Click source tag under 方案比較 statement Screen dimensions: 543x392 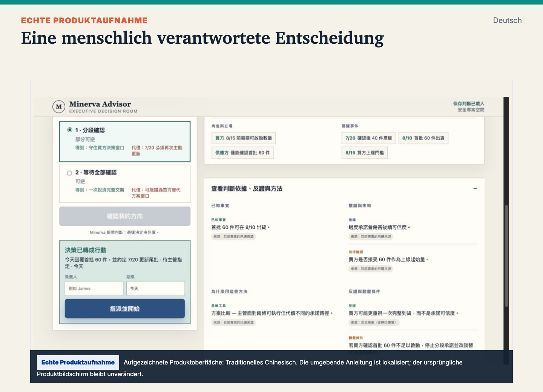coord(234,323)
